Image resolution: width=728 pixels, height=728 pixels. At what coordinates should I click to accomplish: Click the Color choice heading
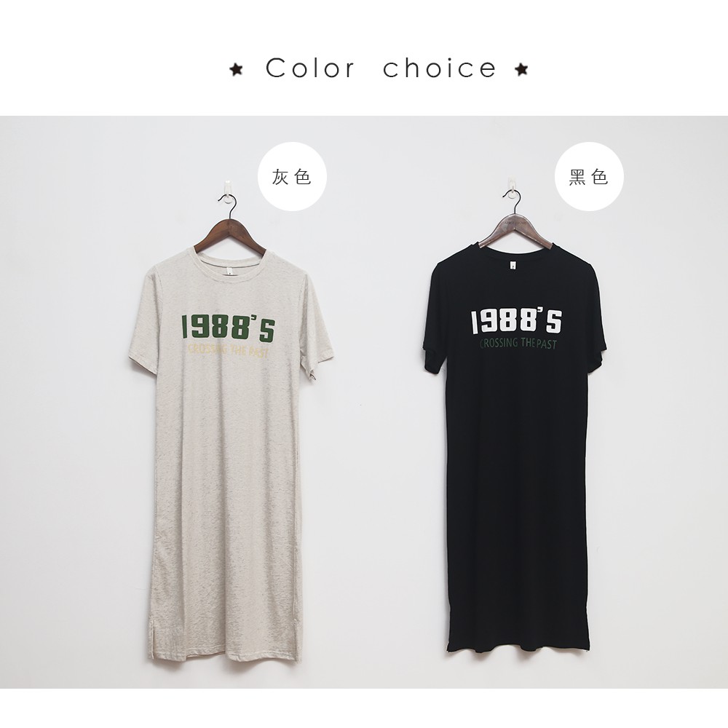pos(380,68)
